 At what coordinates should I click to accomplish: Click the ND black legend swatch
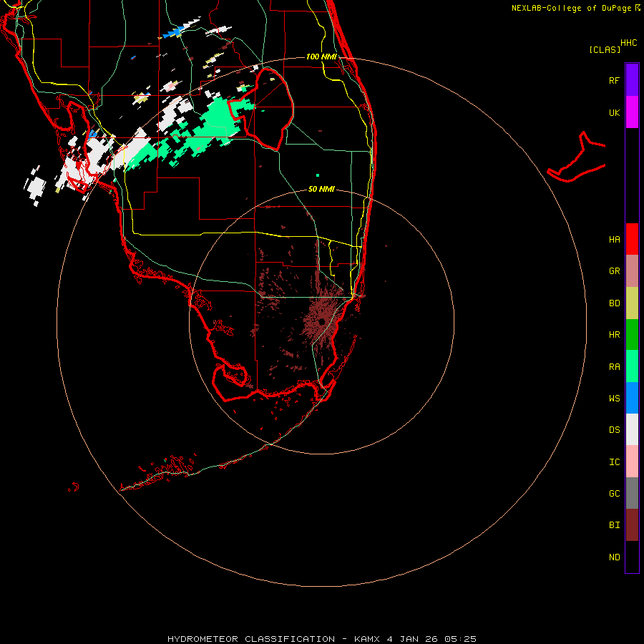(x=632, y=557)
